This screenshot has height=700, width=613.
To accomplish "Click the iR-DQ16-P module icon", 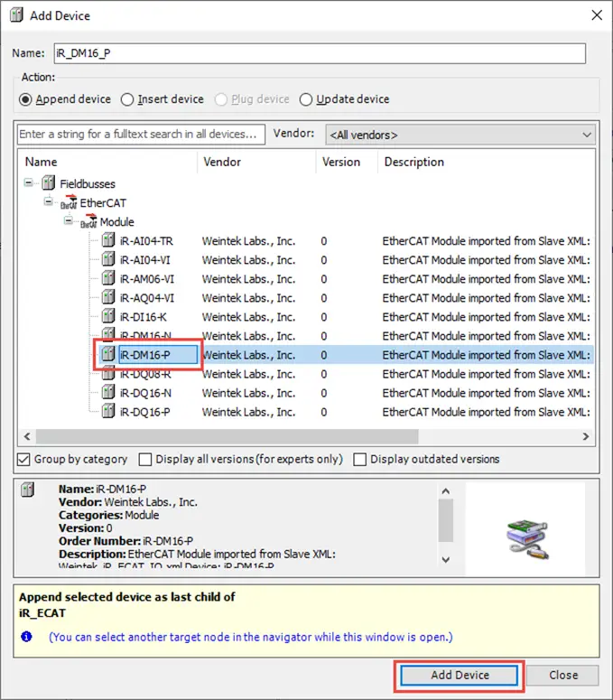I will [108, 411].
